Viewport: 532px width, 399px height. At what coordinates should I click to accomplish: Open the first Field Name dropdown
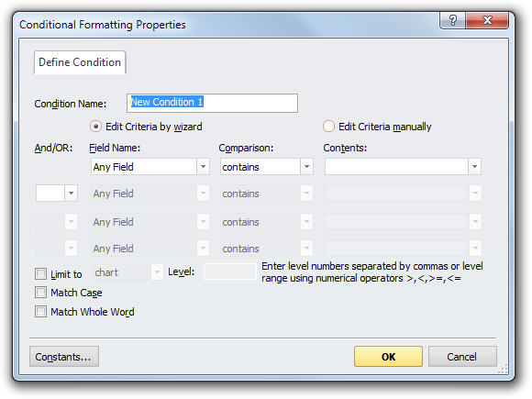click(203, 167)
